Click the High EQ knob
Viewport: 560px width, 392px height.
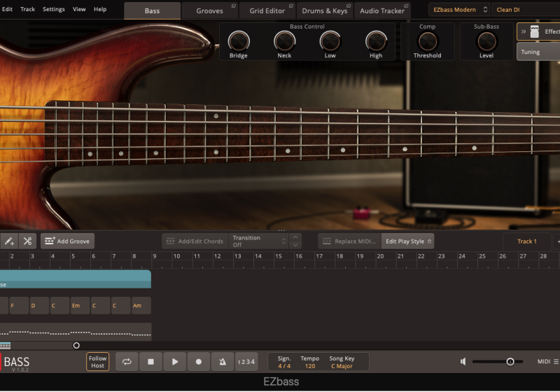pyautogui.click(x=376, y=41)
